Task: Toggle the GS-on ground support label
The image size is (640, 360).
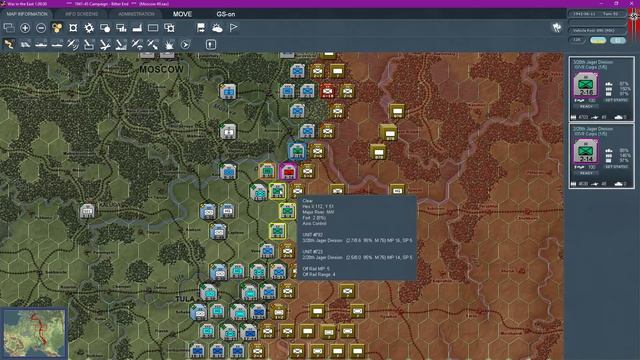Action: coord(226,14)
